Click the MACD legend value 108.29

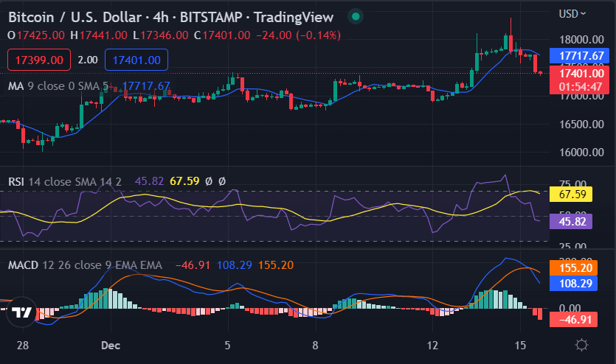[x=234, y=265]
